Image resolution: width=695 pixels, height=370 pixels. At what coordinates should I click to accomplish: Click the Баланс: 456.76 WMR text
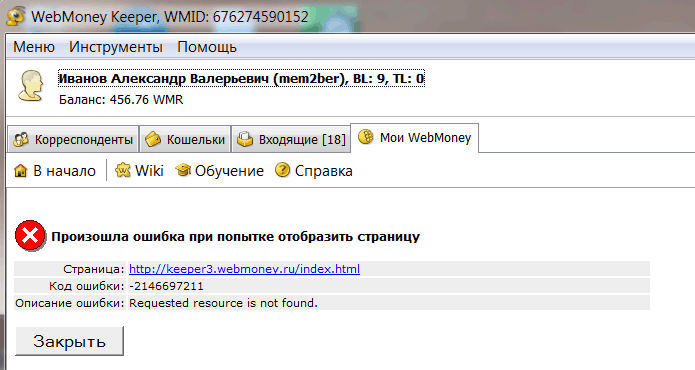[x=121, y=100]
